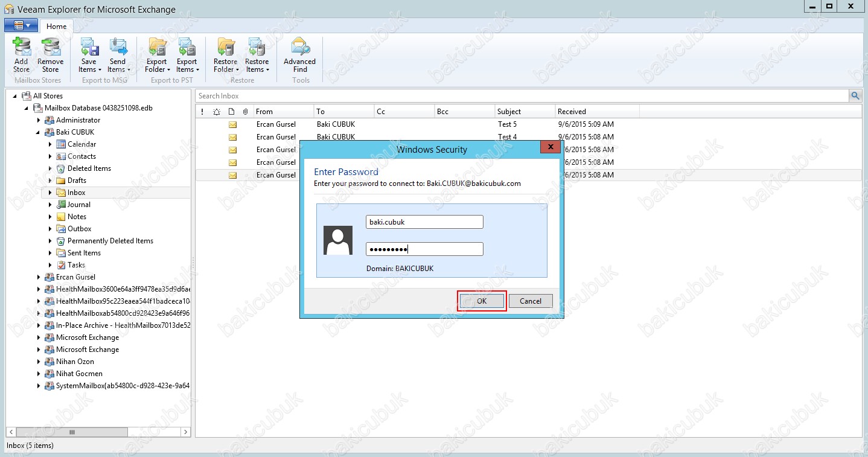
Task: Collapse the Baki CUBUK mailbox
Action: click(x=39, y=132)
